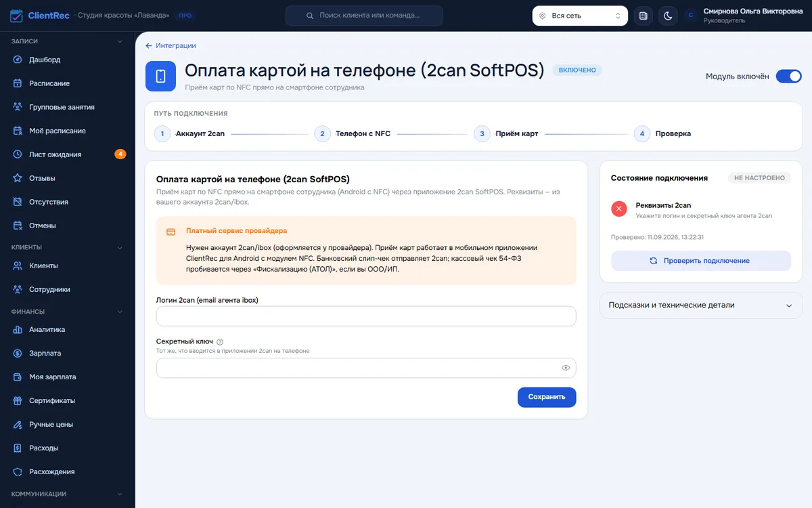
Task: Click Студия красоты «Лаванда» name
Action: [122, 16]
